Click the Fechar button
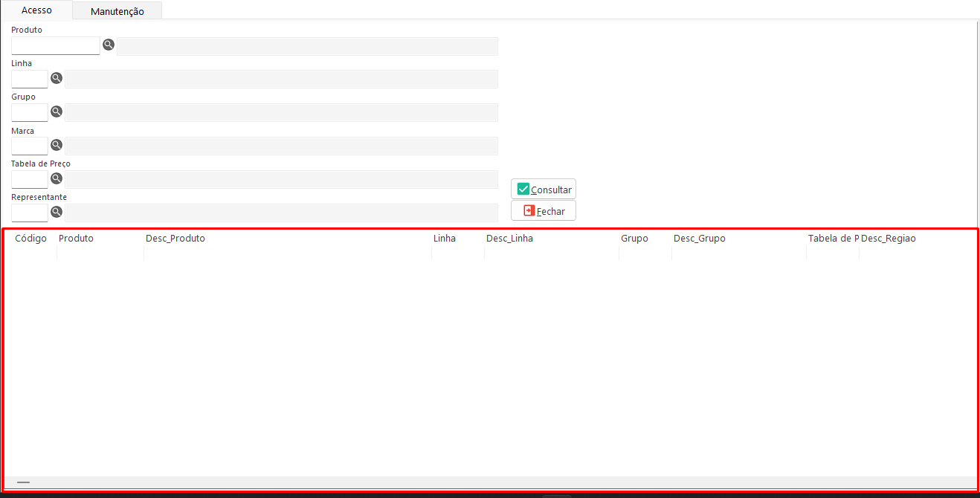The width and height of the screenshot is (980, 498). click(544, 211)
